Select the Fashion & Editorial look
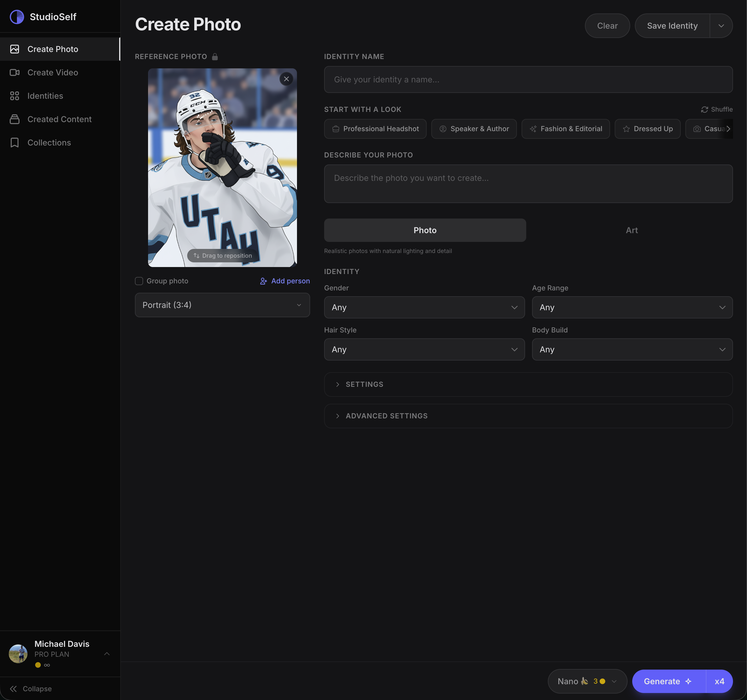 point(566,129)
